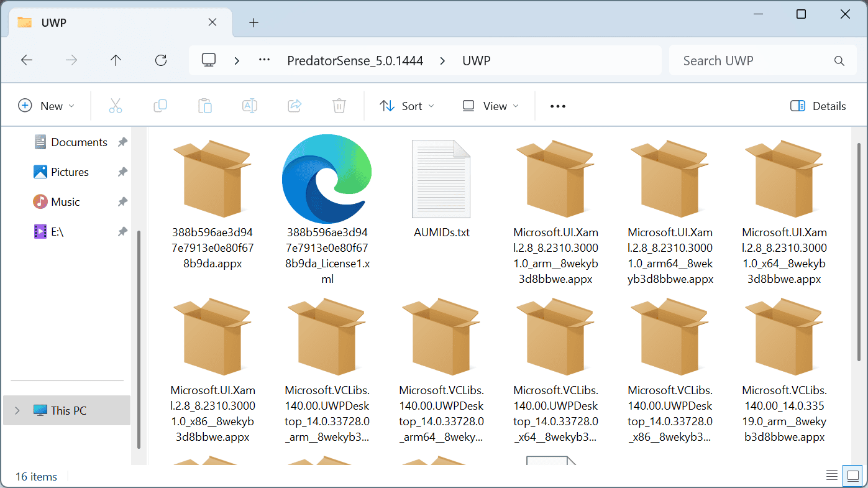Select the AUMIDs.txt document icon
This screenshot has height=488, width=868.
tap(442, 179)
